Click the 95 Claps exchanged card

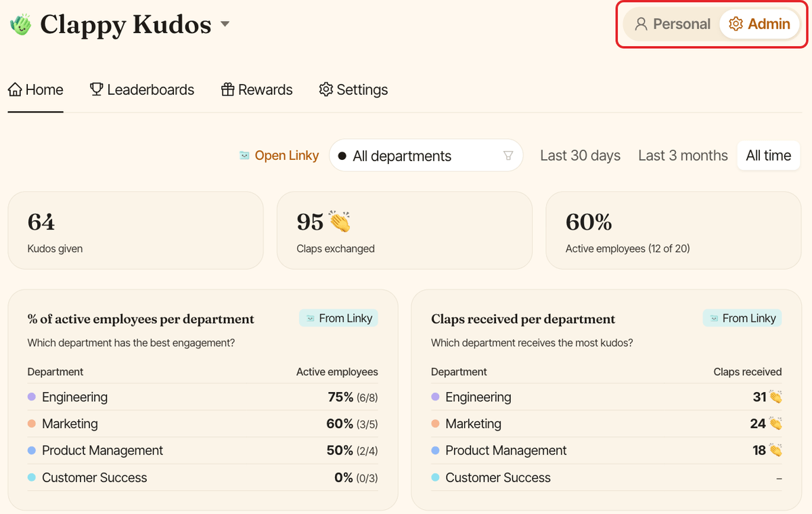(405, 230)
